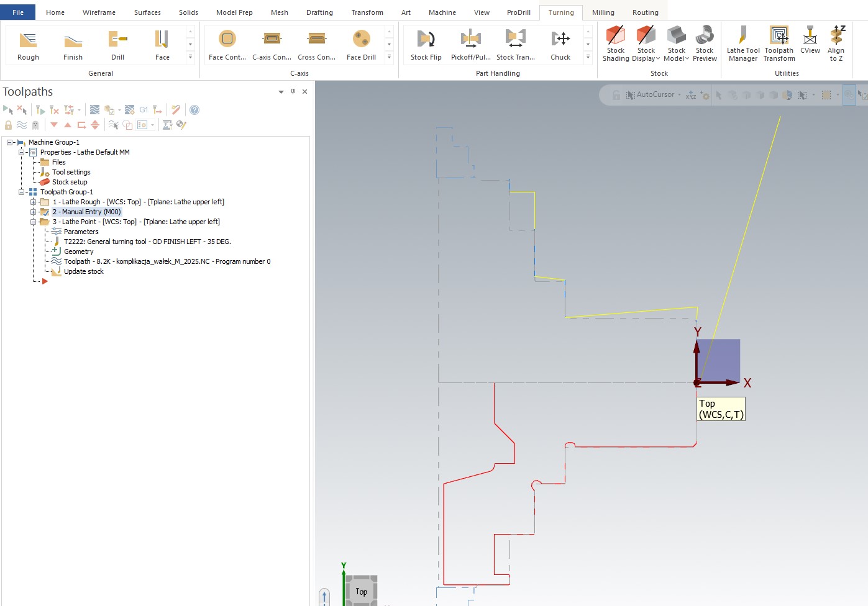
Task: Click the Drill toolpath button
Action: click(x=117, y=45)
